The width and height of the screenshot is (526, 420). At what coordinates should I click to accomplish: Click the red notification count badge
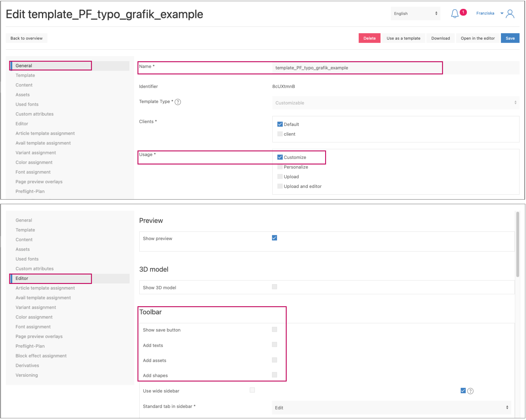(x=463, y=12)
